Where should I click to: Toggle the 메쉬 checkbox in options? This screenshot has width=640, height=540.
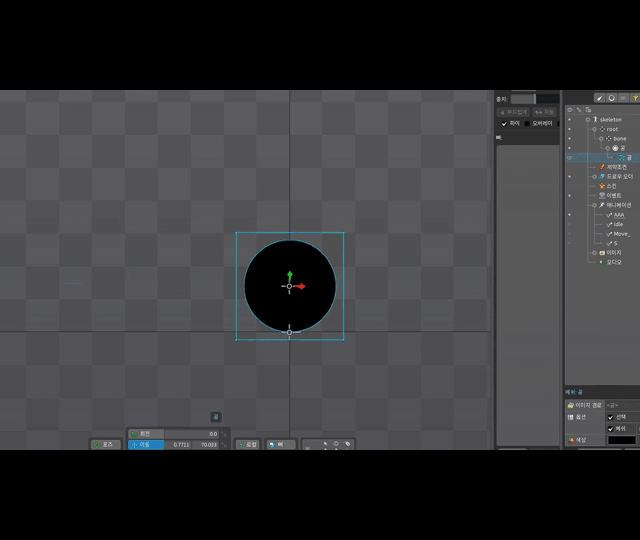pos(611,429)
